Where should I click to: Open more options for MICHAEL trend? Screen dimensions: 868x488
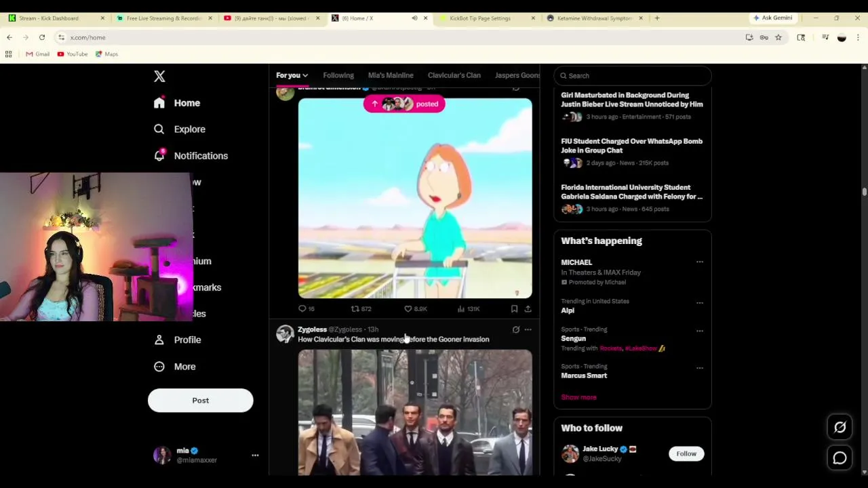tap(700, 262)
